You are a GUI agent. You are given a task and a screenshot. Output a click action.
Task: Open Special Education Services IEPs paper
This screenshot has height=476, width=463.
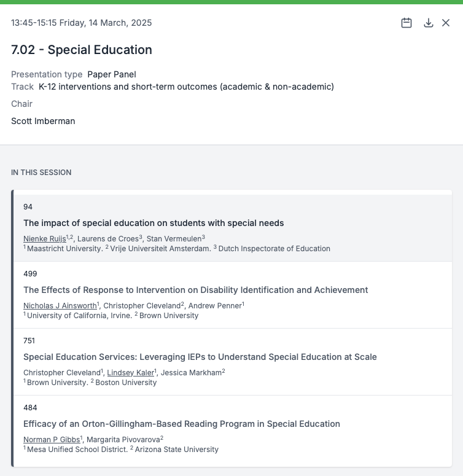(x=200, y=357)
